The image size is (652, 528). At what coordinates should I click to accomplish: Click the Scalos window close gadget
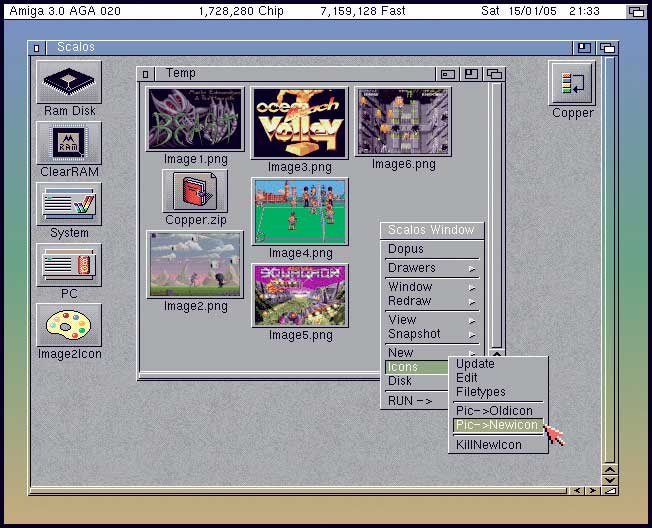37,48
